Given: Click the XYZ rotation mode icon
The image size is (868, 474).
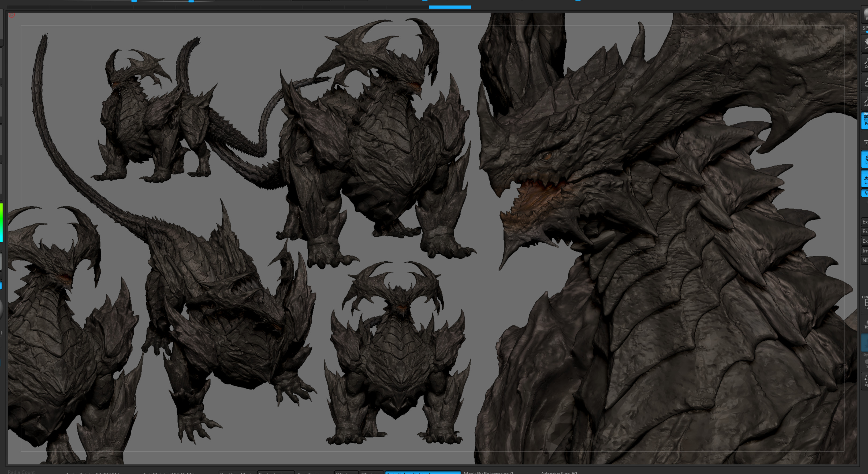Looking at the screenshot, I should pos(865,193).
